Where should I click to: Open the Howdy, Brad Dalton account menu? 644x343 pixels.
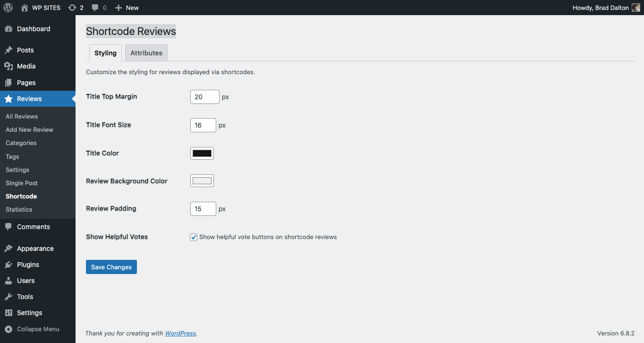[600, 8]
